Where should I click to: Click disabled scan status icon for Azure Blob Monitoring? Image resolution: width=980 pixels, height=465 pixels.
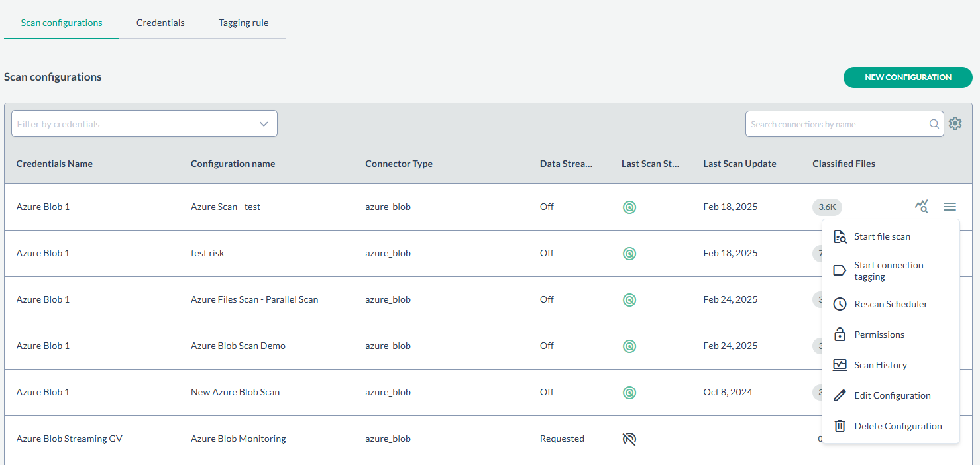coord(629,439)
